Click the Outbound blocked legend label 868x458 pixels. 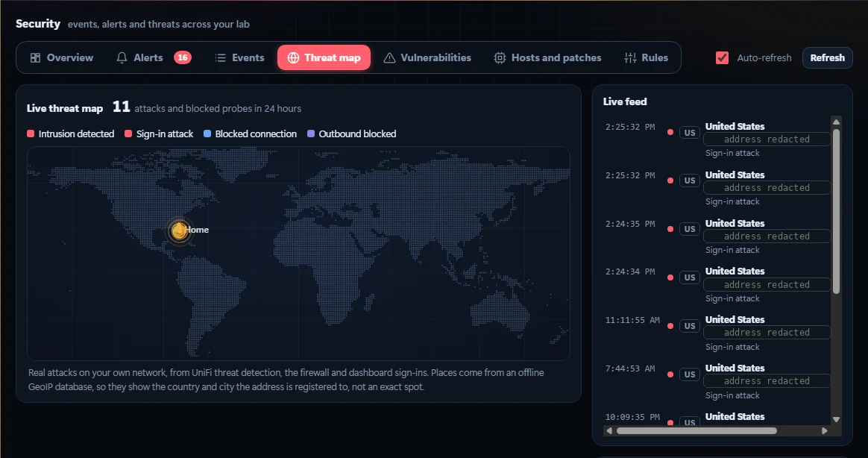click(x=357, y=134)
